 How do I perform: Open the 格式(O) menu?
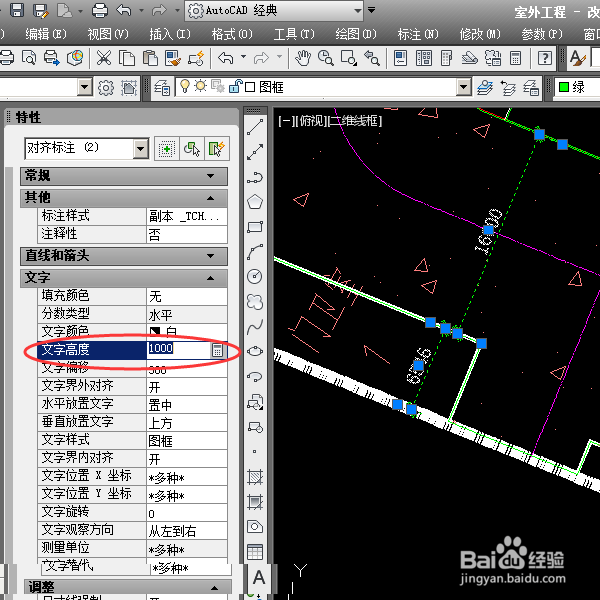pyautogui.click(x=232, y=34)
